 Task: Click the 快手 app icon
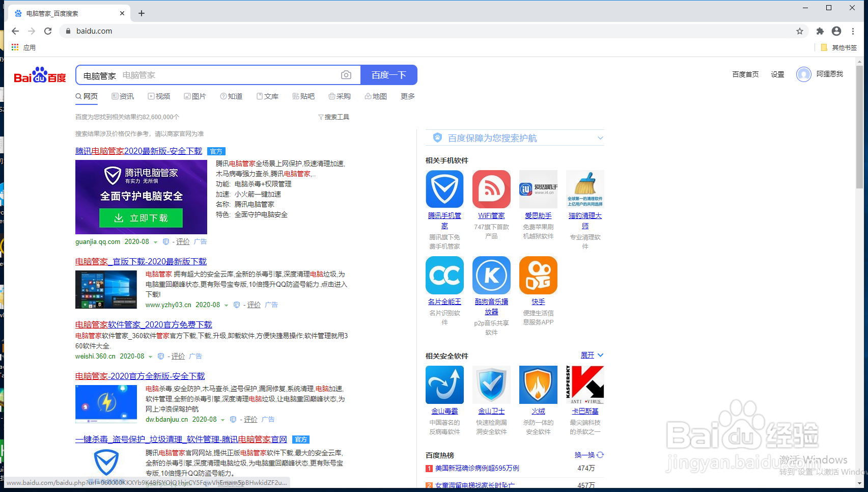tap(538, 275)
